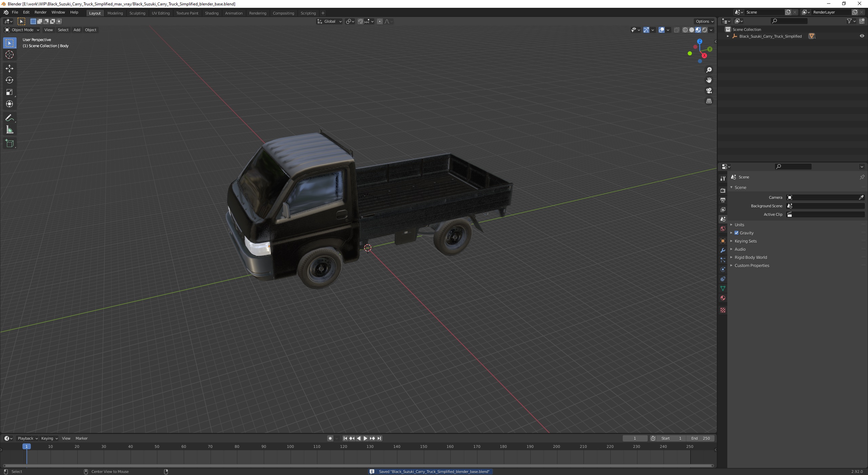Select the Measure tool
Image resolution: width=868 pixels, height=475 pixels.
[x=9, y=130]
